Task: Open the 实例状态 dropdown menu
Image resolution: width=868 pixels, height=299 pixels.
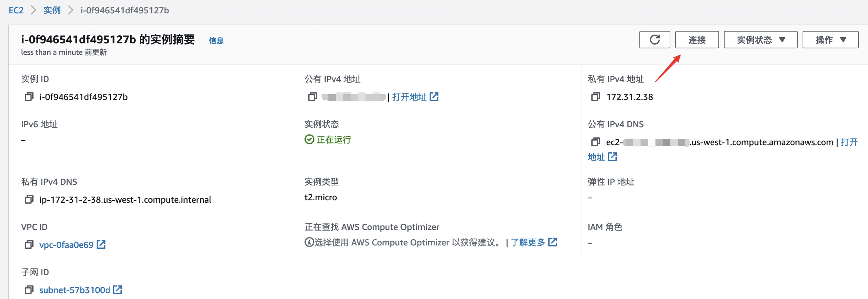Action: 761,40
